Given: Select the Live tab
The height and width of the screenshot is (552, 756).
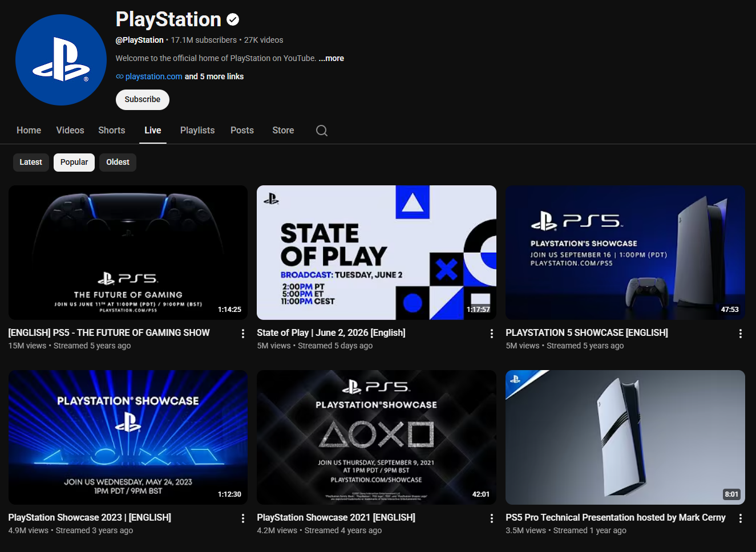Looking at the screenshot, I should [153, 130].
